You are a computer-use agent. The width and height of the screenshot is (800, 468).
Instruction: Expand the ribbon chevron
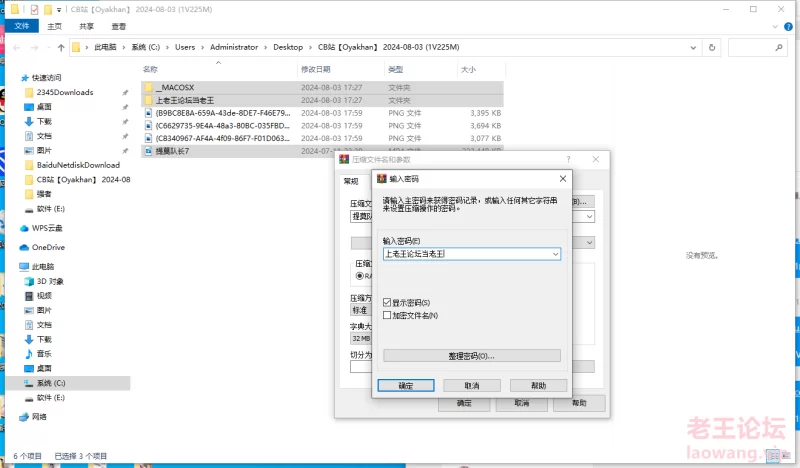(775, 27)
